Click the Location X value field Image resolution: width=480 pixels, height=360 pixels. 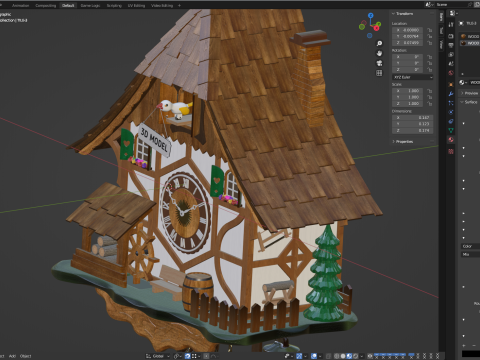(x=408, y=30)
